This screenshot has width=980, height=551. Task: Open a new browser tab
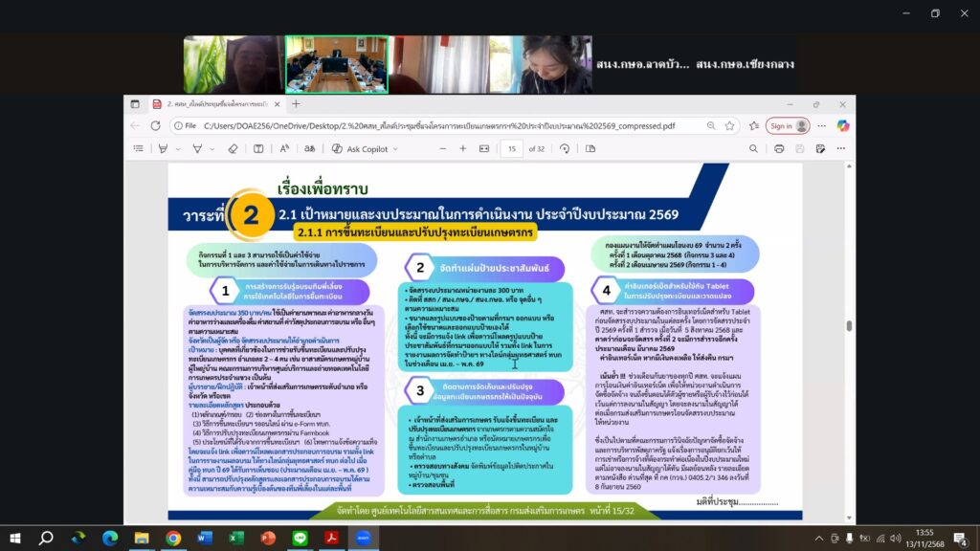pos(296,103)
